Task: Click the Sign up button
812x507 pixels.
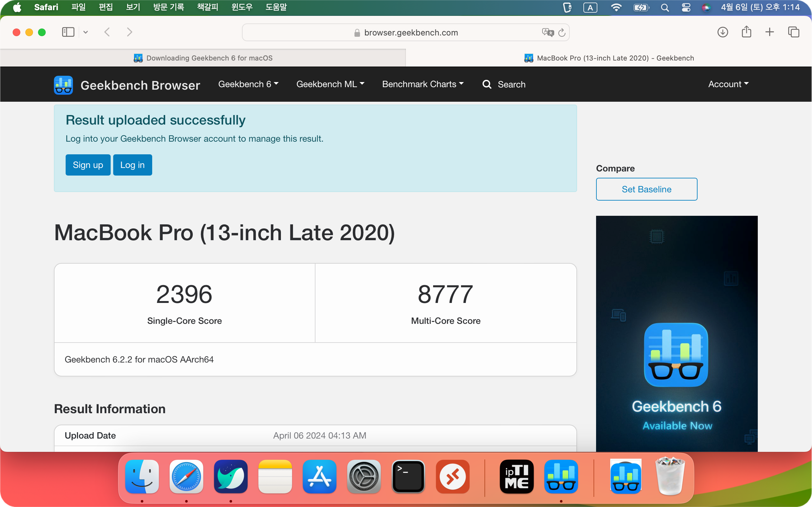Action: (88, 165)
